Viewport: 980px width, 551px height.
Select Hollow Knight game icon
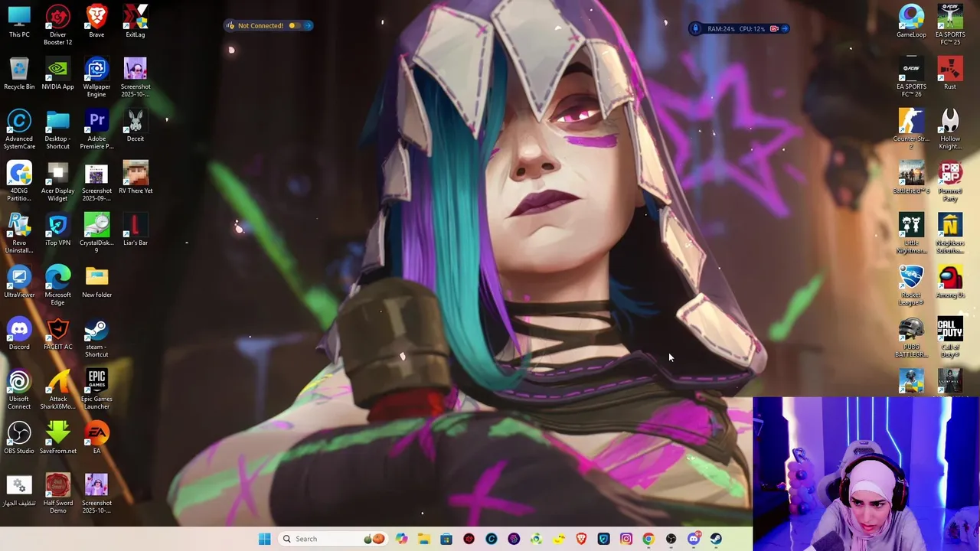pyautogui.click(x=950, y=129)
